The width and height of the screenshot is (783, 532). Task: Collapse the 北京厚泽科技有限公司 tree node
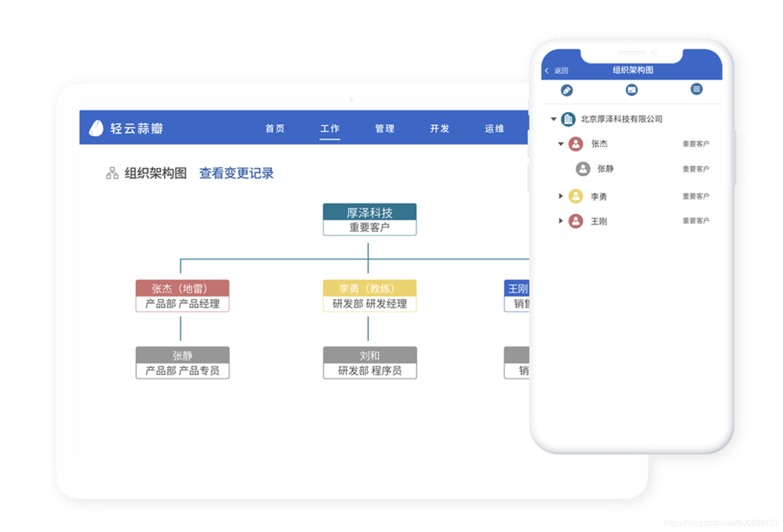[554, 119]
